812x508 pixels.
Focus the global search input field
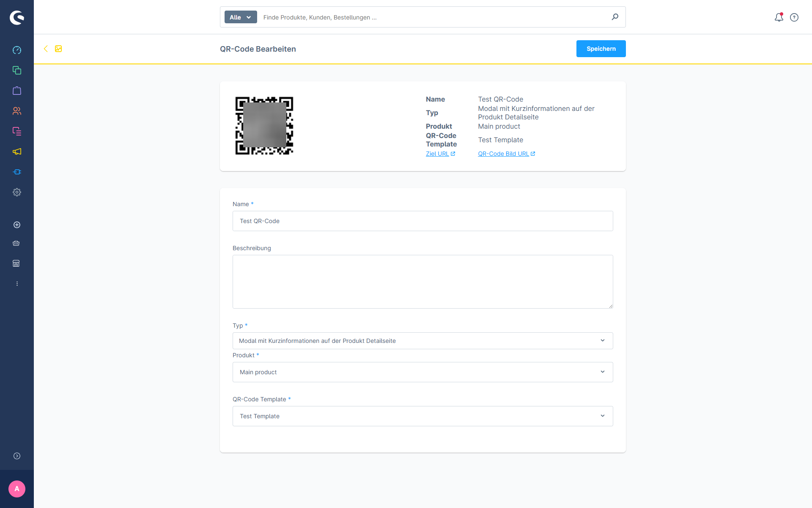pyautogui.click(x=433, y=17)
